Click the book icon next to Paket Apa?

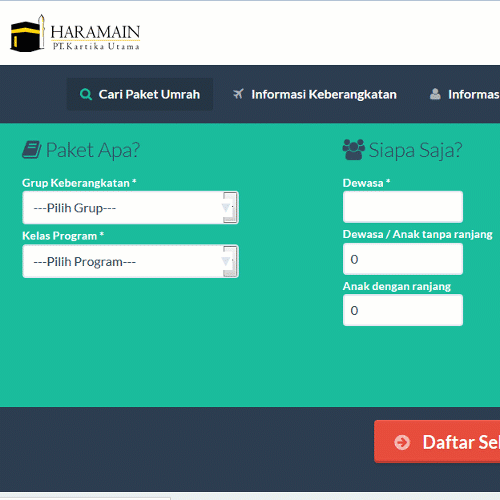click(32, 150)
